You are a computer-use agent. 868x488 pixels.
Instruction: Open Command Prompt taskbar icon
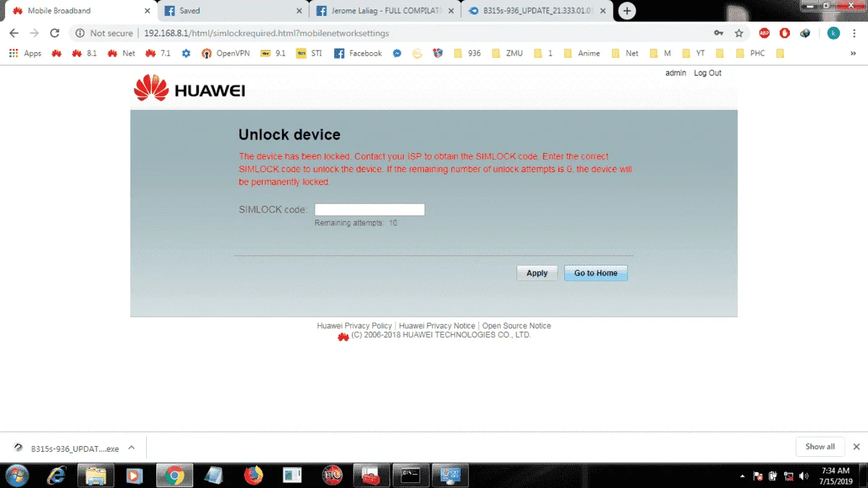coord(411,475)
